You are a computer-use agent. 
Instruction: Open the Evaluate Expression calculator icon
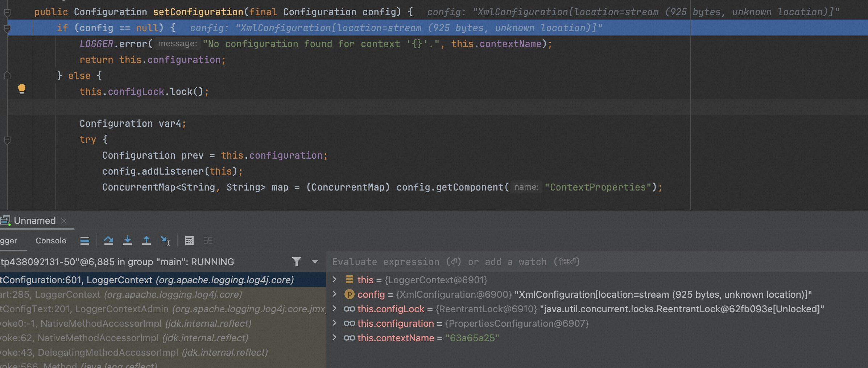pyautogui.click(x=189, y=241)
